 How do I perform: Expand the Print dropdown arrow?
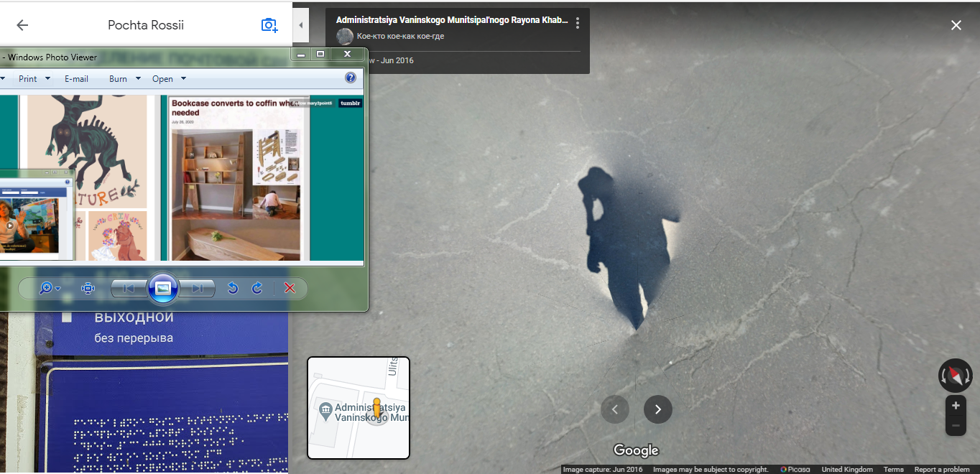pos(48,79)
